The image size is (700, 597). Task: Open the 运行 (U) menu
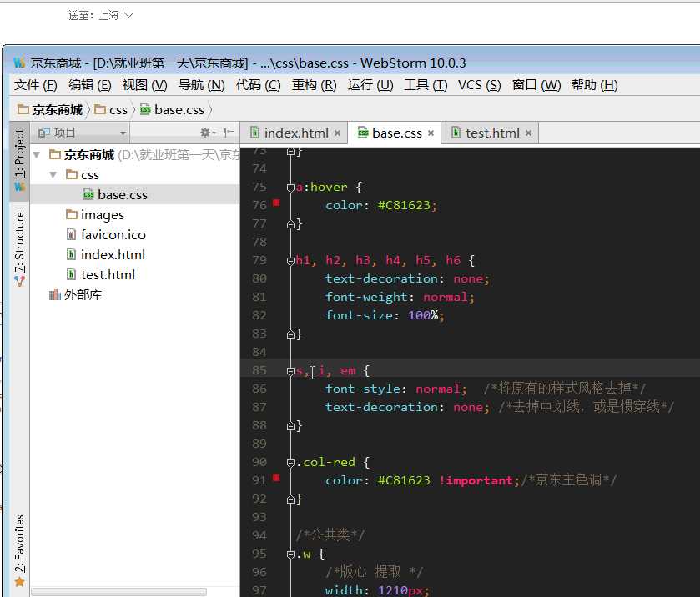click(x=370, y=85)
